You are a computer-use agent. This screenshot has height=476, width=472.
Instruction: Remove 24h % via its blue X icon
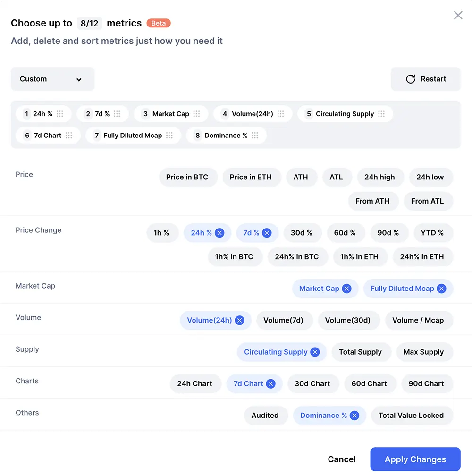point(219,233)
